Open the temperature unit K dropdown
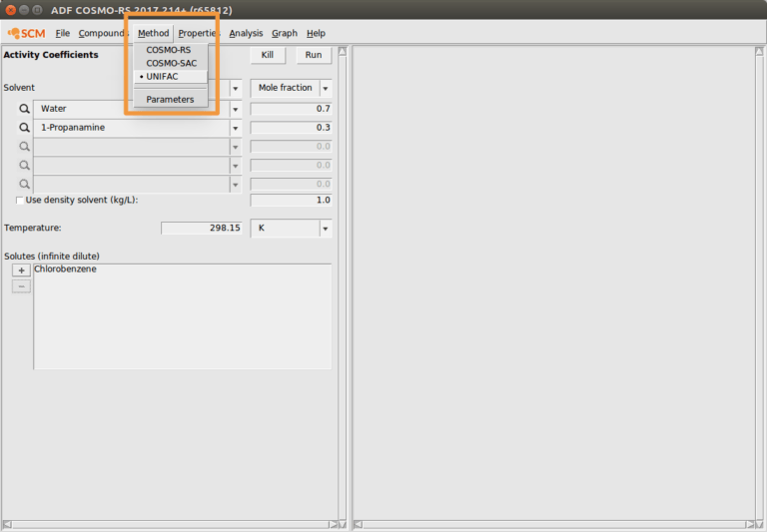Image resolution: width=767 pixels, height=532 pixels. click(326, 229)
